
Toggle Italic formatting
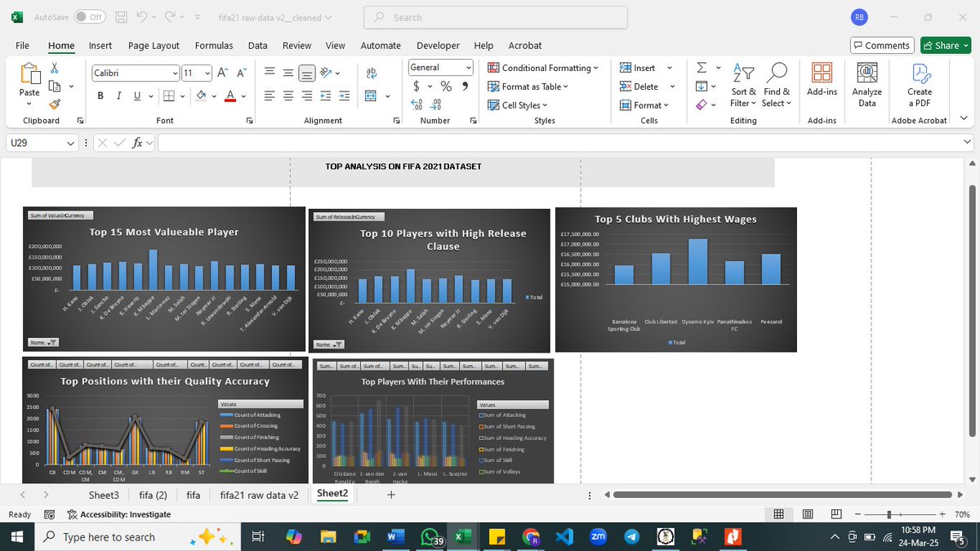coord(119,96)
